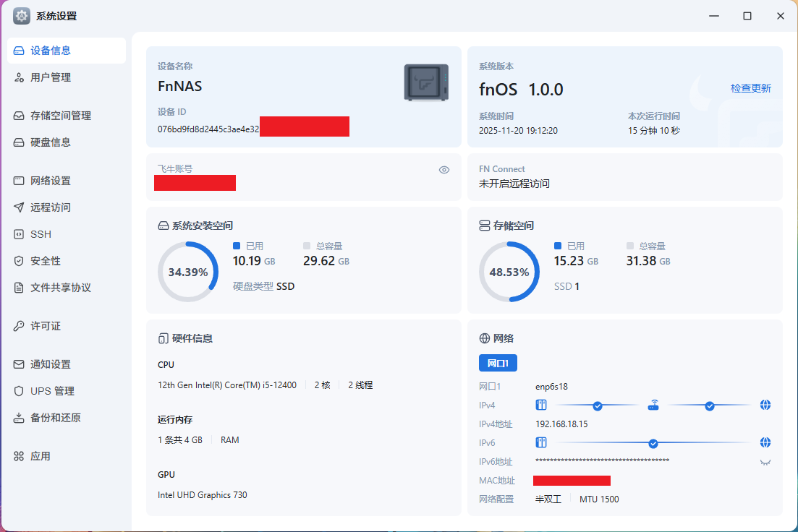The image size is (798, 532).
Task: Open SSH settings from the sidebar
Action: (41, 233)
